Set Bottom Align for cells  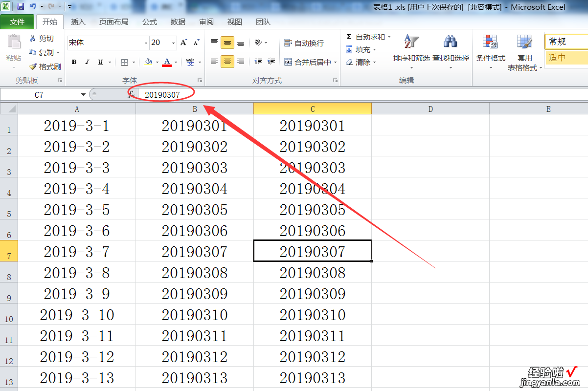241,43
